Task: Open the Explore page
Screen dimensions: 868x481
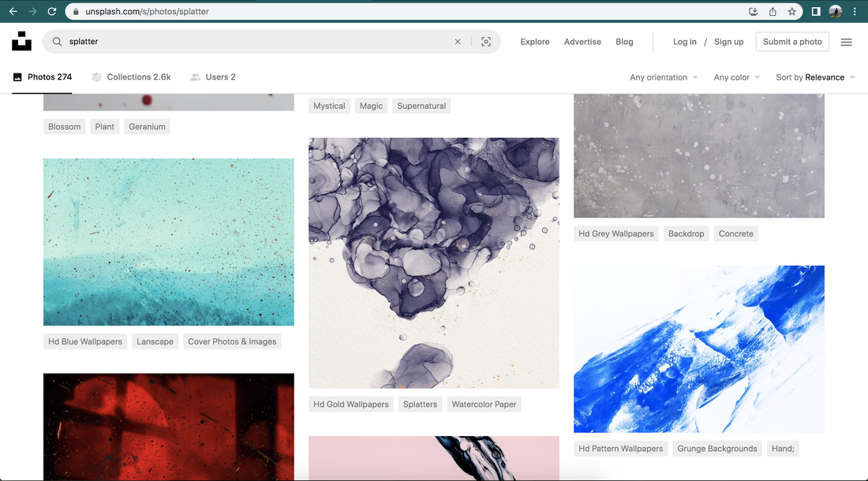Action: [535, 42]
